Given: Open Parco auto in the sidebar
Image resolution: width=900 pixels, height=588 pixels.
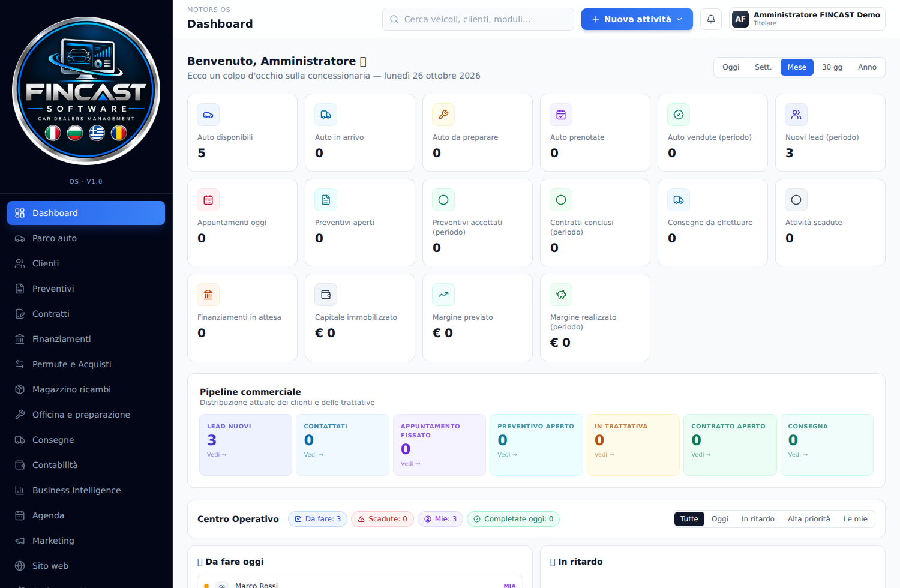Looking at the screenshot, I should (86, 238).
